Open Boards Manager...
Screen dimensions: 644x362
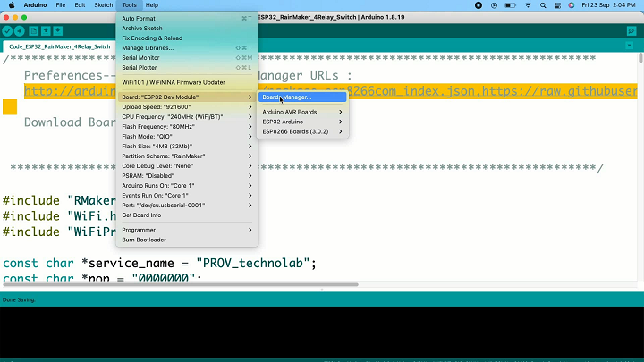302,97
